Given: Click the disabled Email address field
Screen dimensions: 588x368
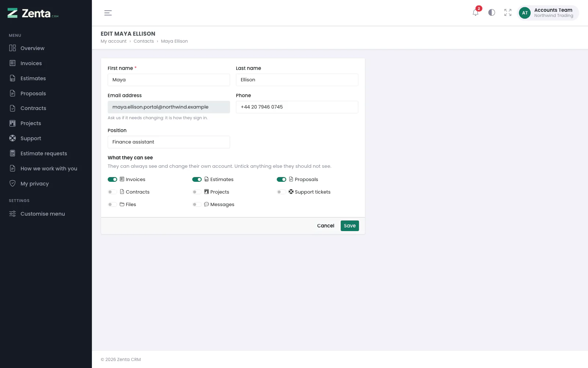Looking at the screenshot, I should point(169,107).
